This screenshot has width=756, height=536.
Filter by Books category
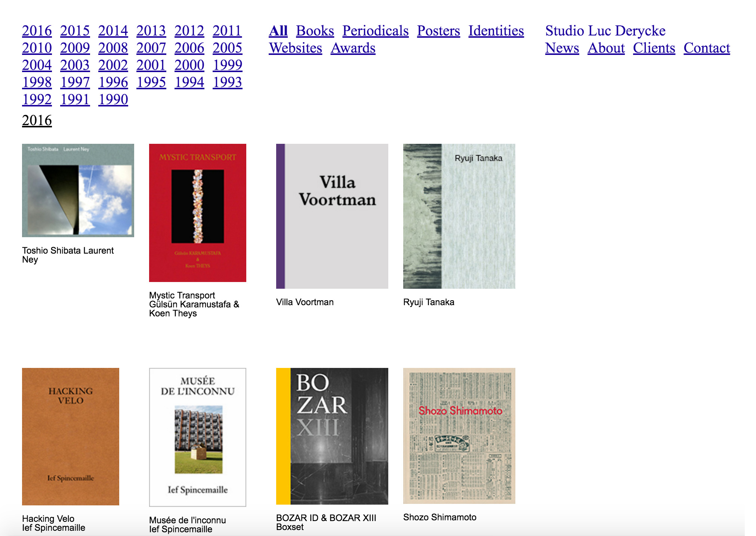click(315, 31)
